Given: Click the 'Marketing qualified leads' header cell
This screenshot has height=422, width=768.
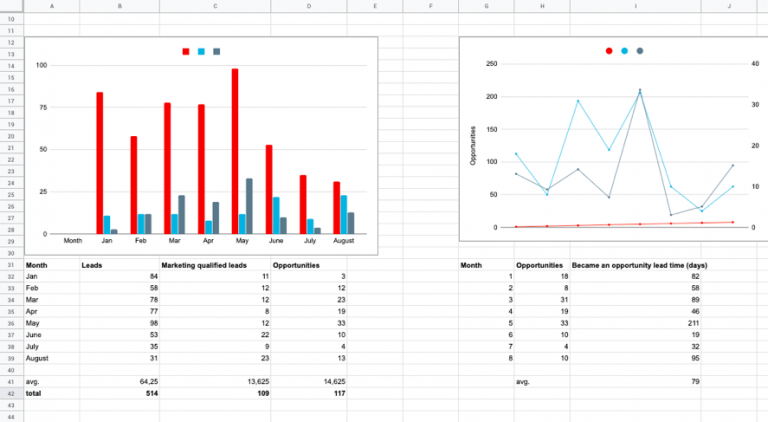Looking at the screenshot, I should click(x=213, y=265).
